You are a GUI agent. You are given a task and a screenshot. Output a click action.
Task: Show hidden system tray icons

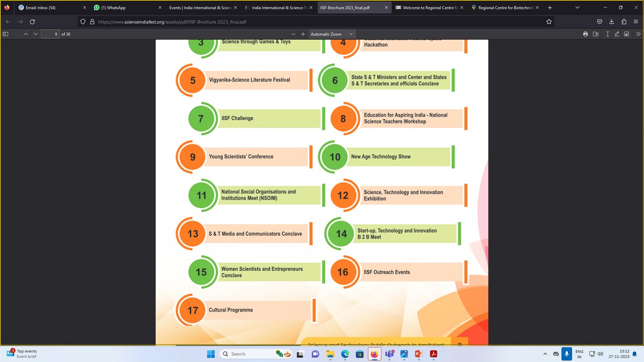point(545,354)
